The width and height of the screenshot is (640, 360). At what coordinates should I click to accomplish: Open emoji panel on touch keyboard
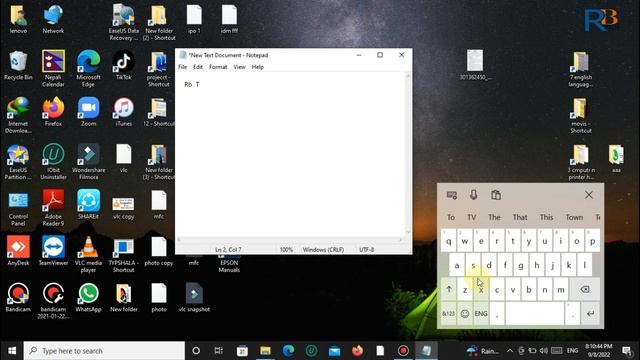[x=464, y=313]
